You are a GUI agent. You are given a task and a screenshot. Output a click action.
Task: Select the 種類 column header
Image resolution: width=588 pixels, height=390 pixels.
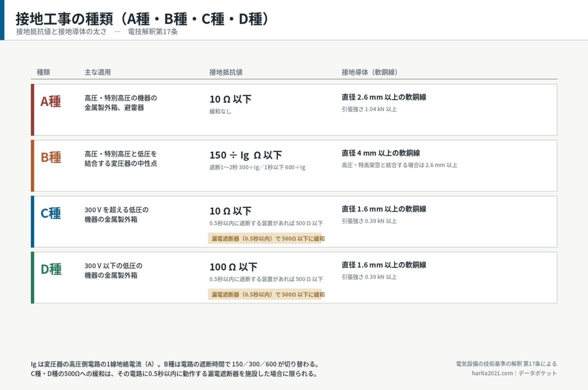[43, 72]
